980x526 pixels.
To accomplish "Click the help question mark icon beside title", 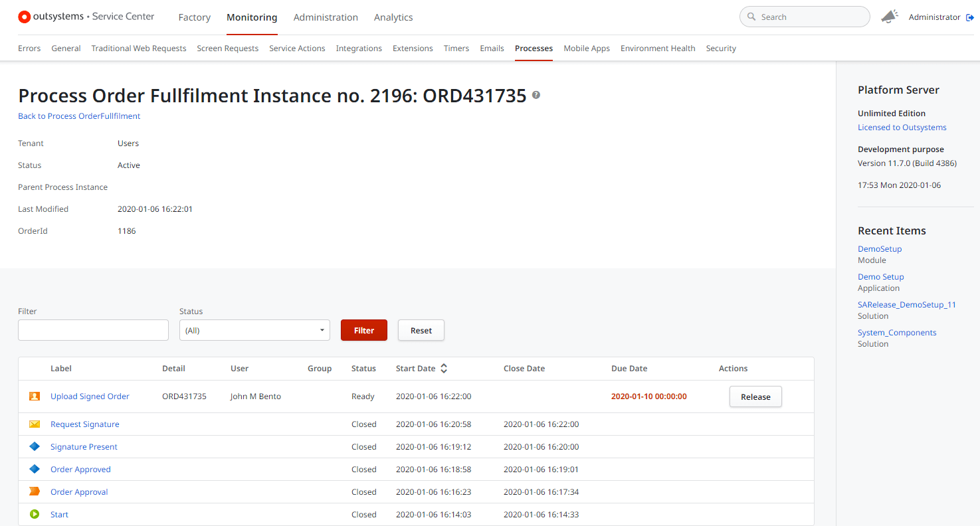I will (536, 95).
